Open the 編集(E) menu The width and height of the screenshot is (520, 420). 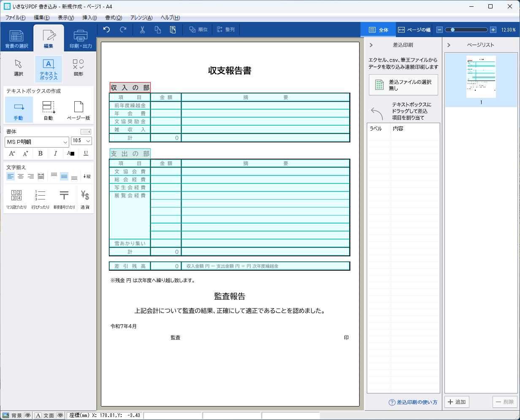pos(42,18)
